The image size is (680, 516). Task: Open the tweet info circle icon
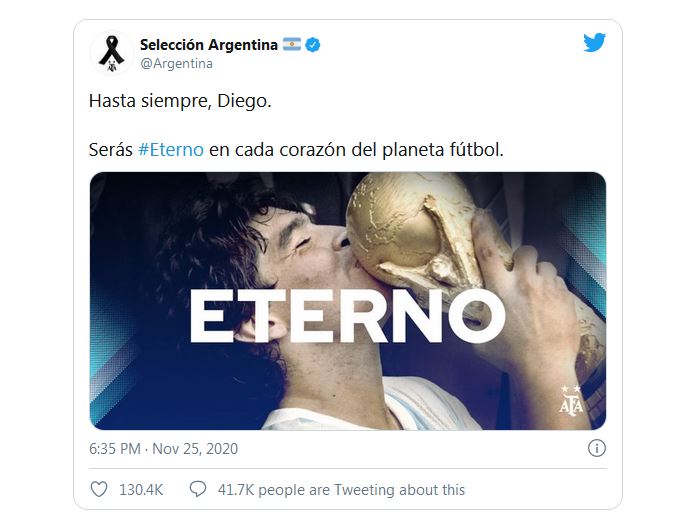coord(597,448)
